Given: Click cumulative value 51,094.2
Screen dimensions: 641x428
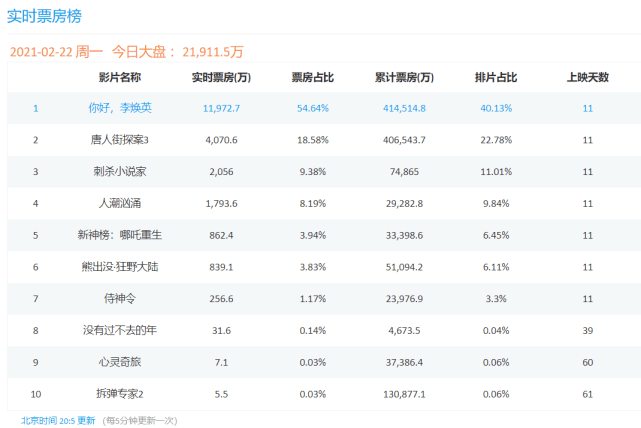Looking at the screenshot, I should click(x=404, y=268).
